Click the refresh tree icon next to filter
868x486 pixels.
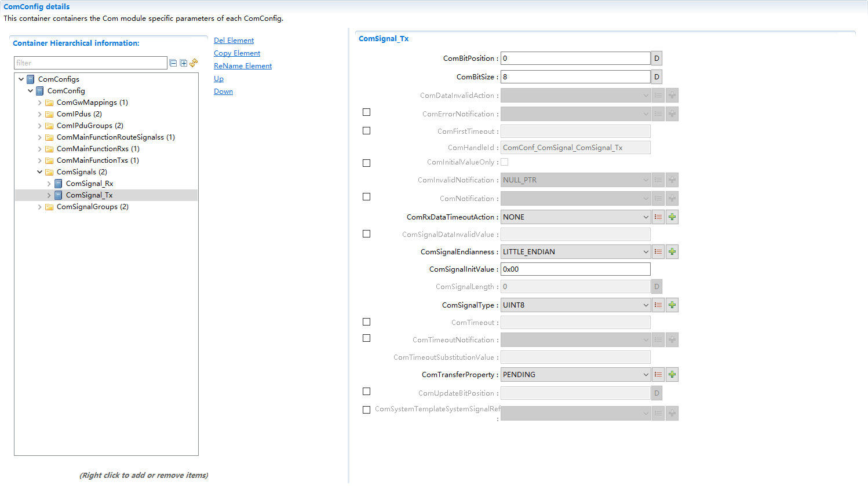[194, 63]
